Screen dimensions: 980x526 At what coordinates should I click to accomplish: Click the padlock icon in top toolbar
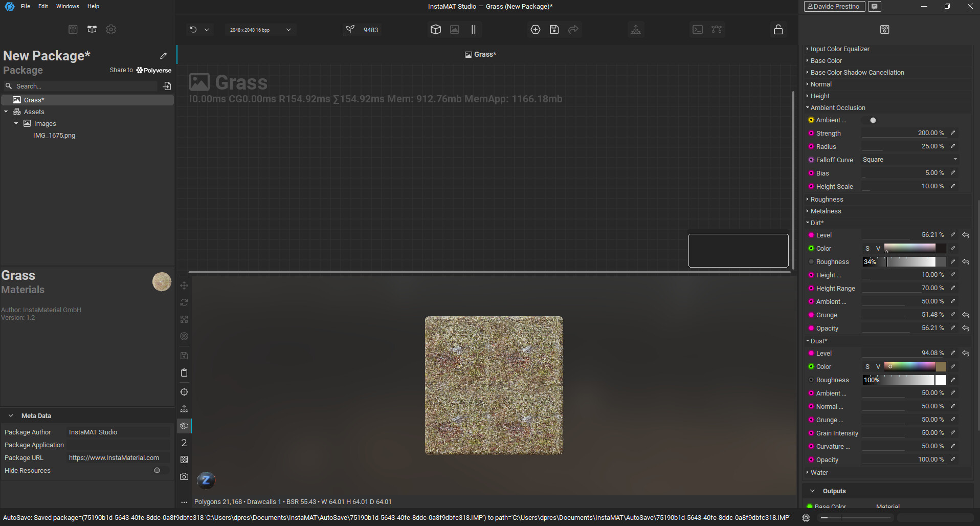click(x=778, y=30)
